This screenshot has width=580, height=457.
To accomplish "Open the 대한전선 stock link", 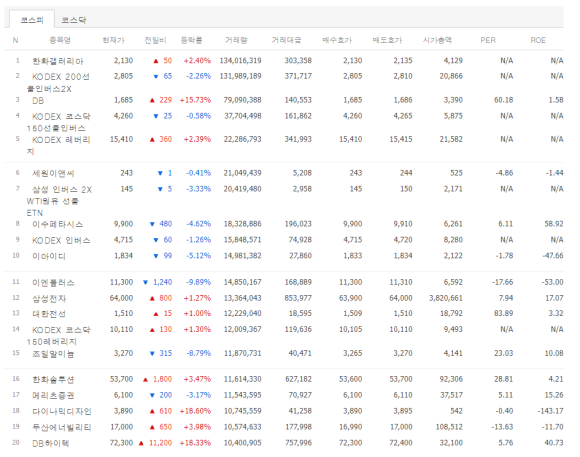I will tap(49, 314).
